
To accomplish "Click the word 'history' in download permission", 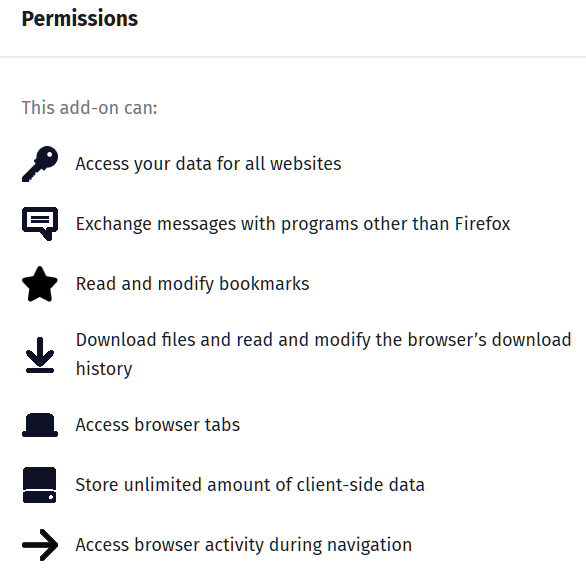I will (104, 369).
